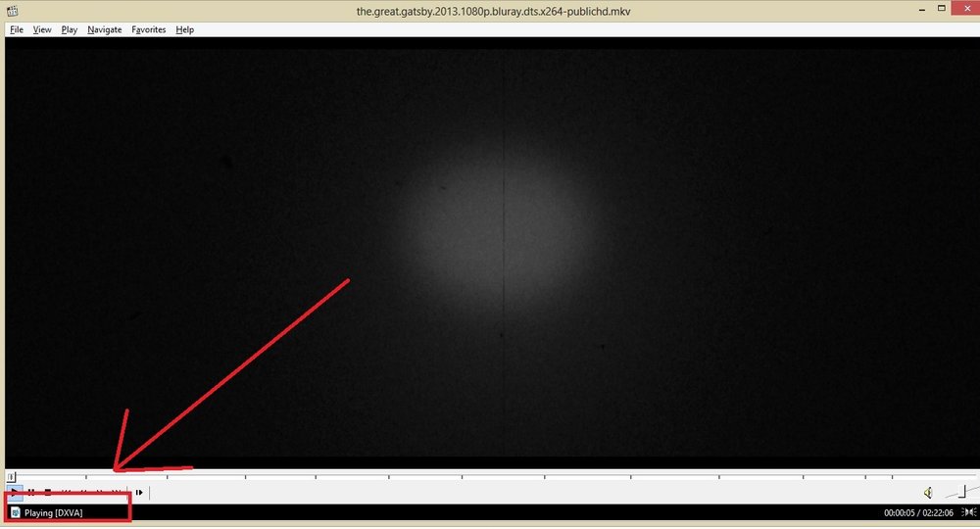Viewport: 980px width, 529px height.
Task: Open the View menu
Action: pos(42,29)
